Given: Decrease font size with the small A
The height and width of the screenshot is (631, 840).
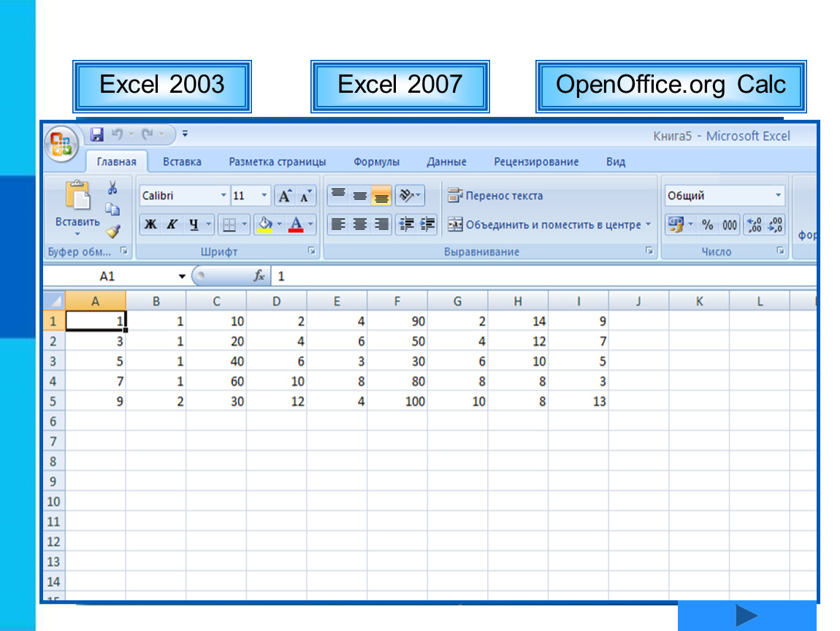Looking at the screenshot, I should coord(306,196).
